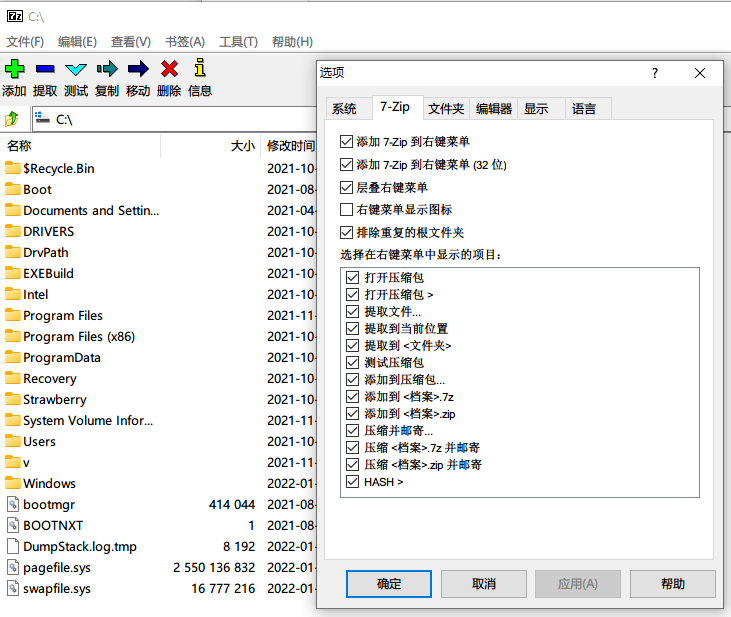Uncheck 添加到 <档案>.7z item
731x617 pixels.
352,396
